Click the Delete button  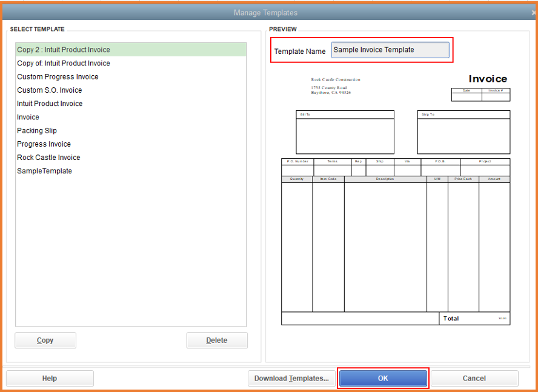[x=217, y=340]
